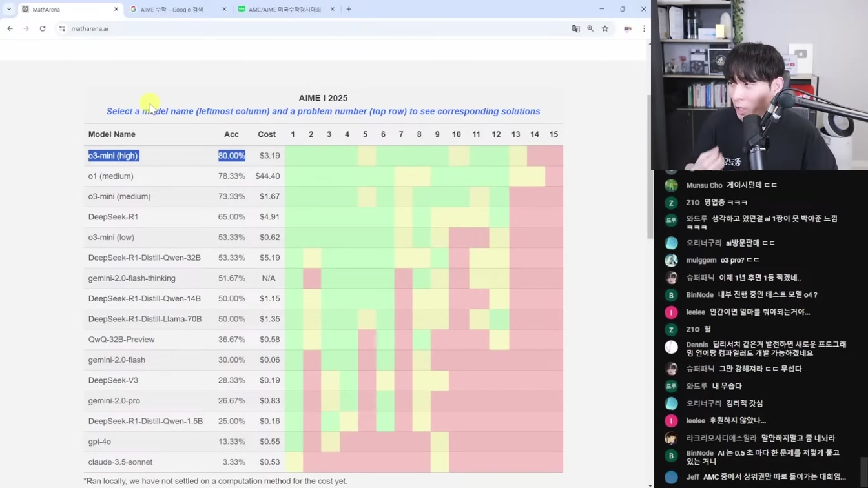The width and height of the screenshot is (868, 488).
Task: Open the tab search dropdown arrow
Action: click(8, 9)
